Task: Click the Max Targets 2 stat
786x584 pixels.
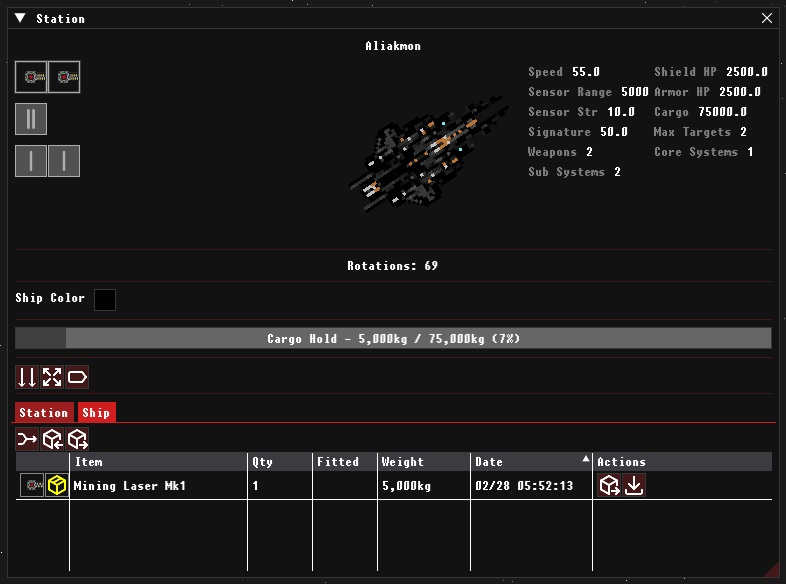Action: (700, 132)
